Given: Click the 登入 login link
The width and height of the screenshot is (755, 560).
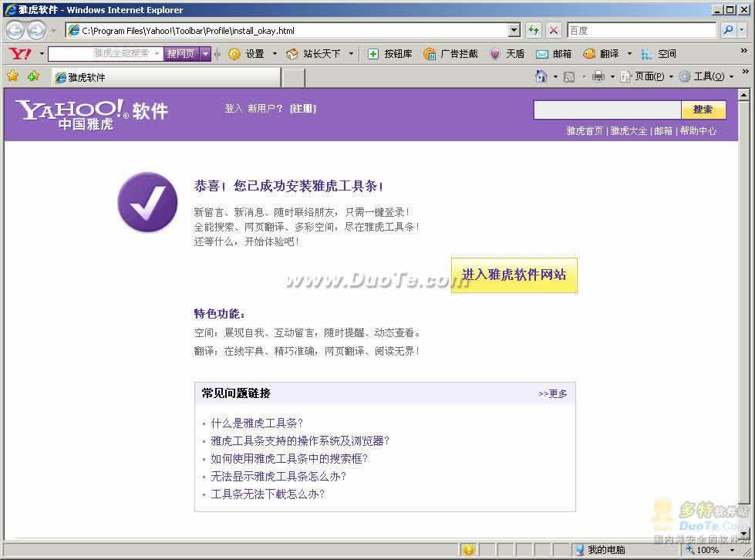Looking at the screenshot, I should pos(233,109).
